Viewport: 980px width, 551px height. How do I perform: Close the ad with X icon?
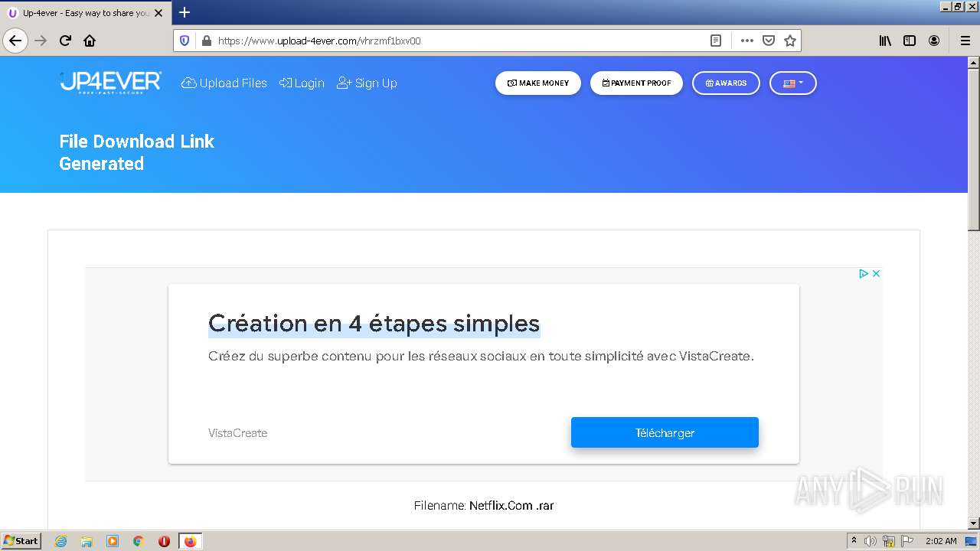(x=877, y=273)
